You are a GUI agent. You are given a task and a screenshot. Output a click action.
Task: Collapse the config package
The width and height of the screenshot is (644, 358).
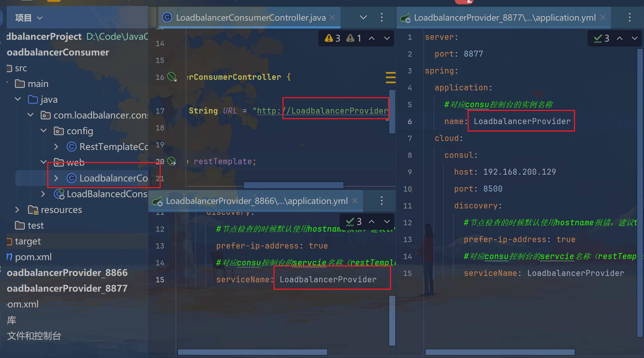click(44, 131)
